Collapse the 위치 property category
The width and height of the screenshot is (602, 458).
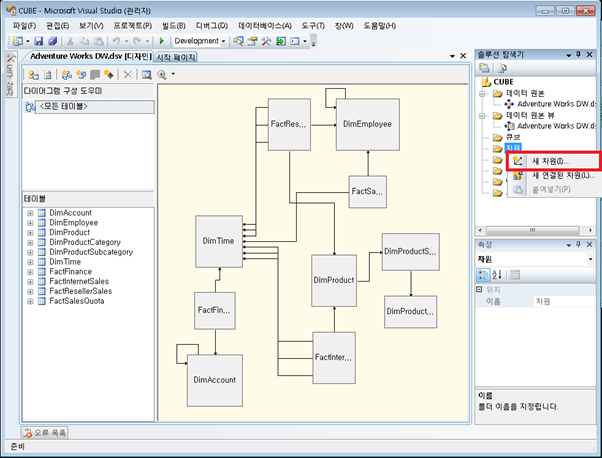[x=479, y=289]
